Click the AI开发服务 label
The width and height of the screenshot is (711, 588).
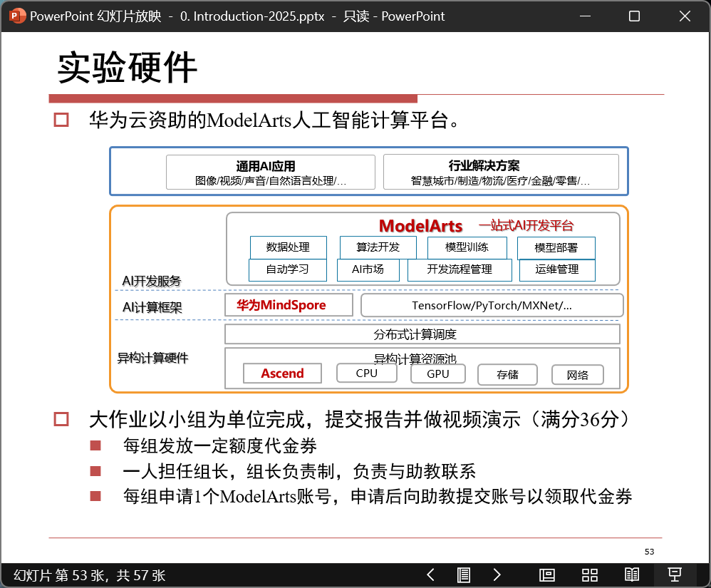pyautogui.click(x=152, y=282)
